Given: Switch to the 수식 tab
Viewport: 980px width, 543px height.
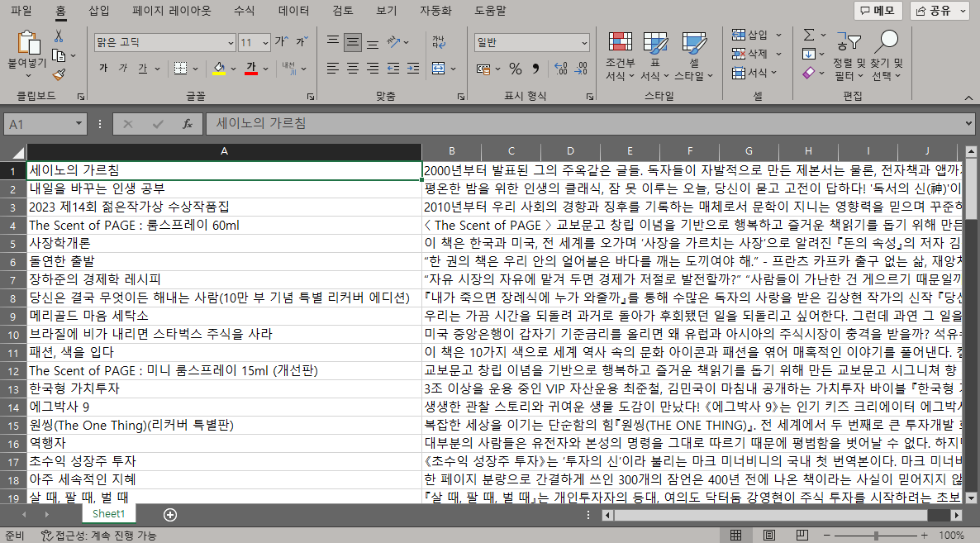Looking at the screenshot, I should tap(244, 11).
